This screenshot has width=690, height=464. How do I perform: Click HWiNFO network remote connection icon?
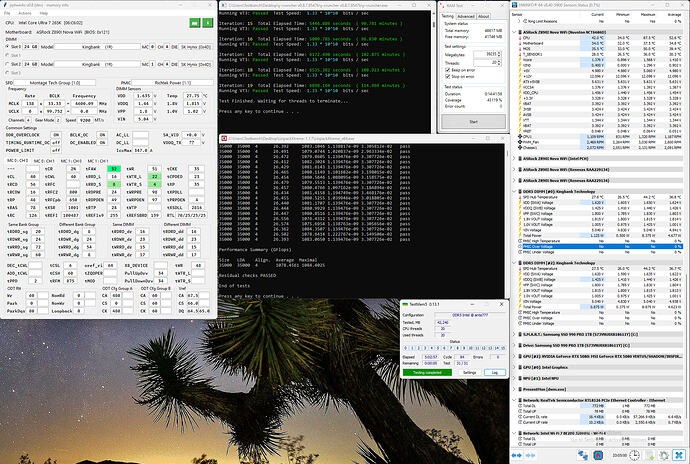pos(583,455)
